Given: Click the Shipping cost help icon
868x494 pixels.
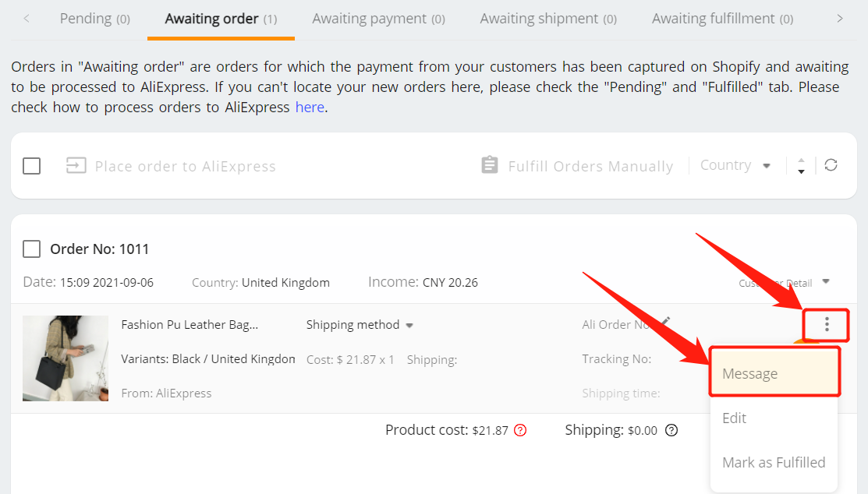Looking at the screenshot, I should pyautogui.click(x=671, y=430).
